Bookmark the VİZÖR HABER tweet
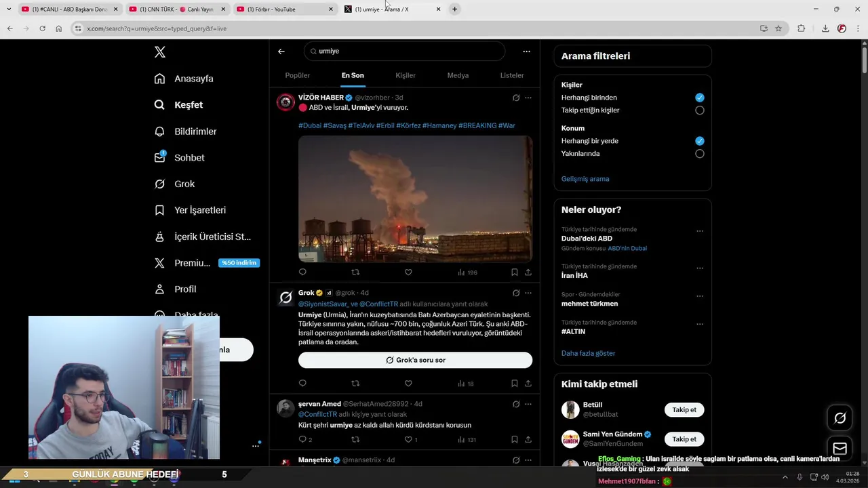Screen dimensions: 868x488 pyautogui.click(x=515, y=272)
